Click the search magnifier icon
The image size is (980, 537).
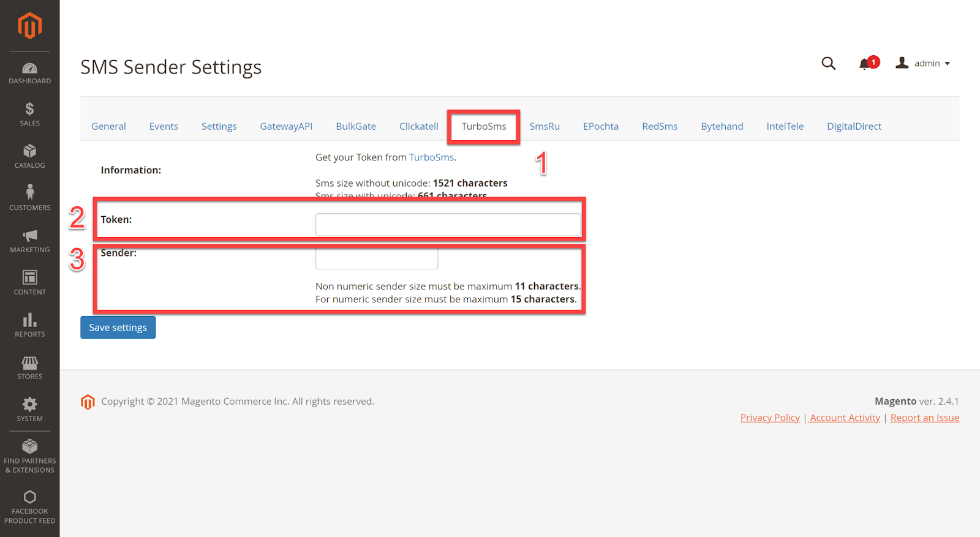click(828, 63)
